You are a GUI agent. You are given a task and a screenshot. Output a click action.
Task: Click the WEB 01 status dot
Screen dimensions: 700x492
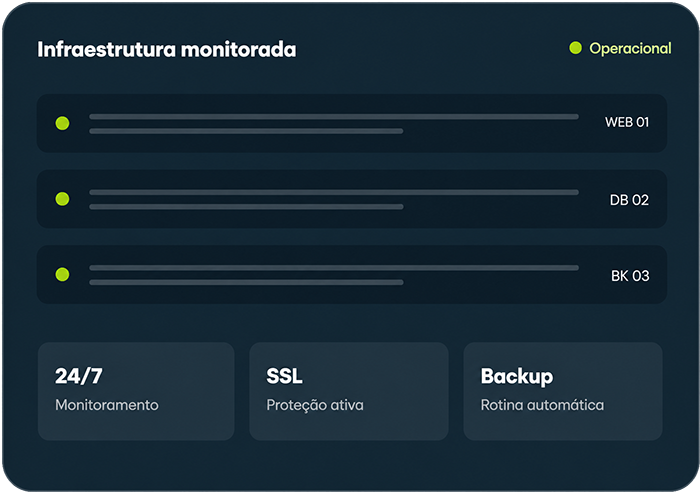pyautogui.click(x=62, y=123)
